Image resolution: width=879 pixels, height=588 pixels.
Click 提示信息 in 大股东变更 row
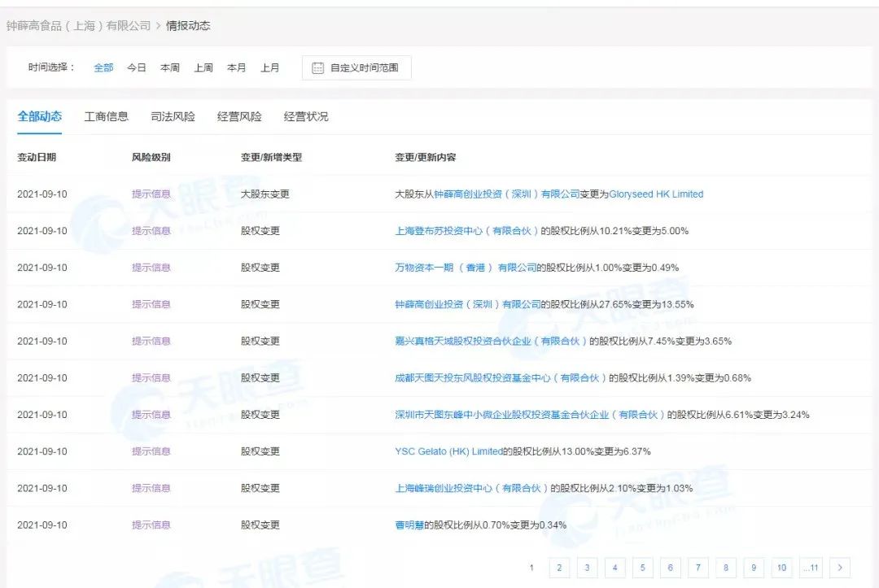151,194
